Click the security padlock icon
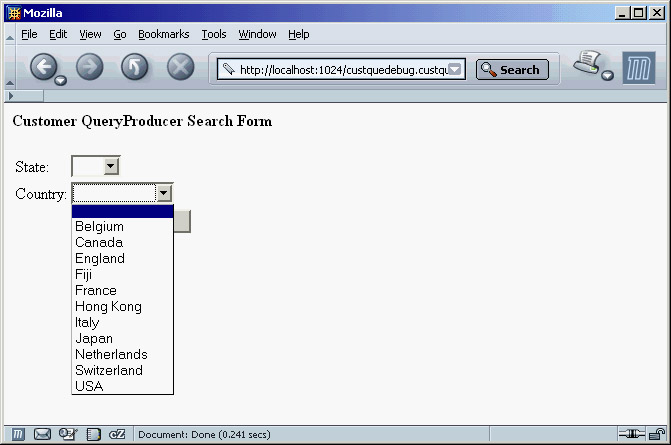Screen dimensions: 671x445 click(x=656, y=434)
